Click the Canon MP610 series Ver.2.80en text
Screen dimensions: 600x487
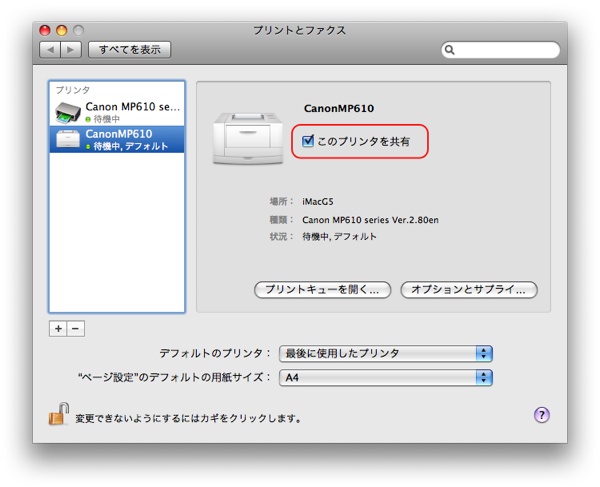[x=370, y=220]
